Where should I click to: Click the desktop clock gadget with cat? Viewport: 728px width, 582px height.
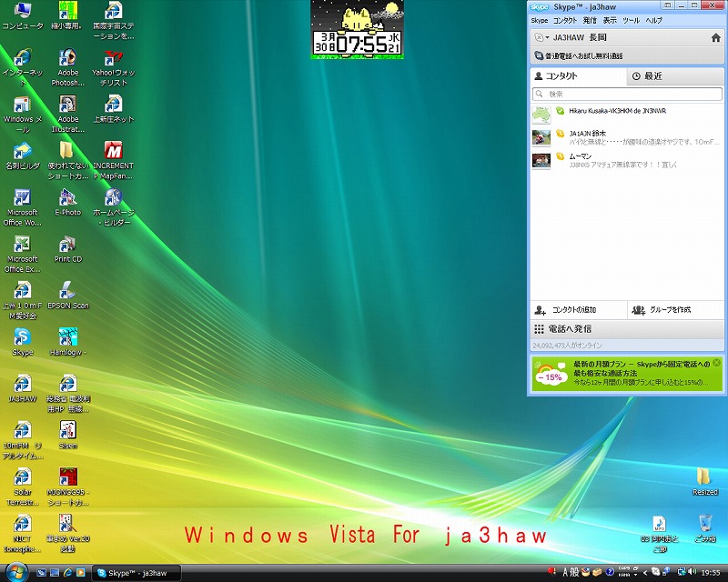point(357,29)
